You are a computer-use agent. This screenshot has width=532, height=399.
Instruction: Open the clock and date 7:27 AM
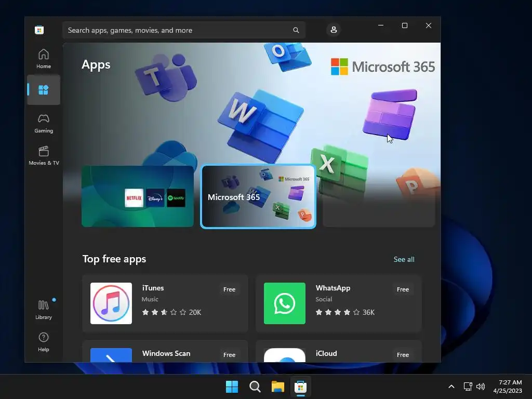508,387
